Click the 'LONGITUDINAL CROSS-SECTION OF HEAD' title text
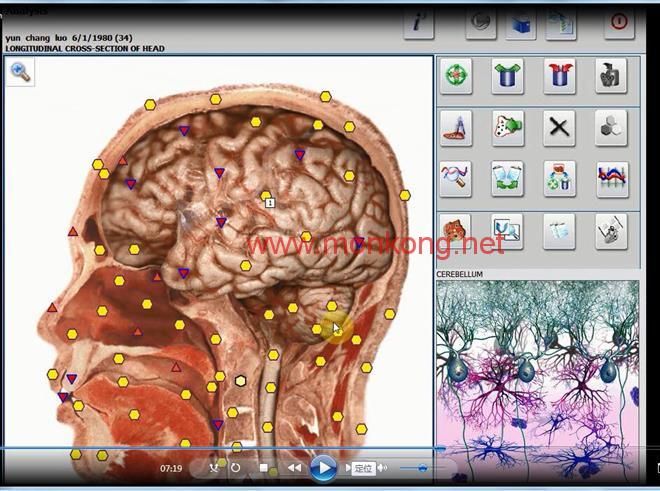 (x=85, y=48)
